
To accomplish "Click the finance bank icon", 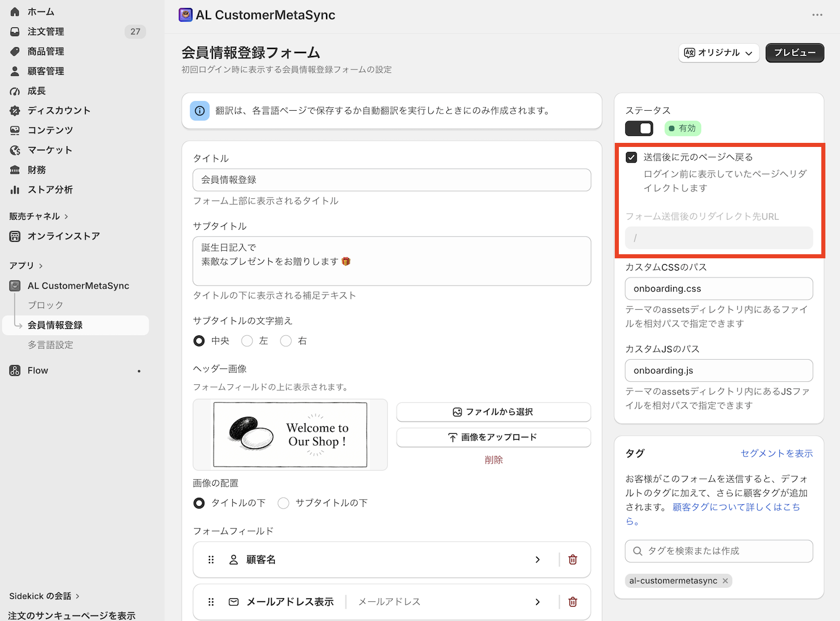I will point(15,170).
